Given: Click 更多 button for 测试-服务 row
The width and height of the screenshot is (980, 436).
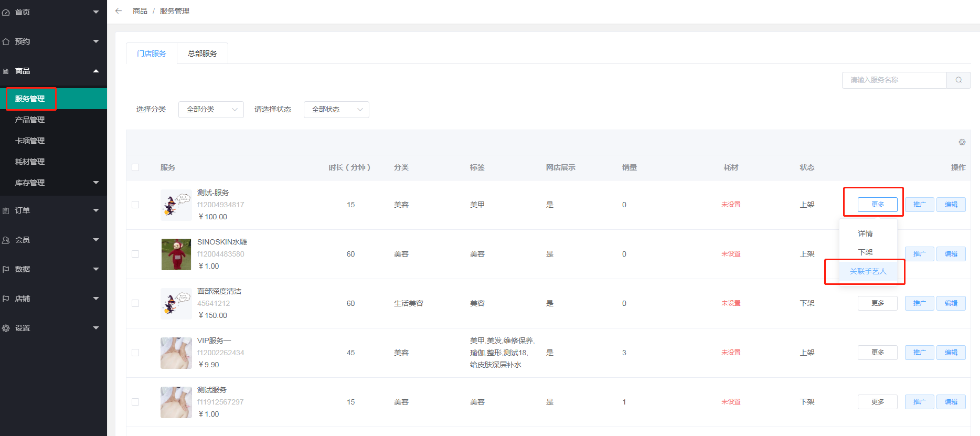Looking at the screenshot, I should tap(878, 205).
